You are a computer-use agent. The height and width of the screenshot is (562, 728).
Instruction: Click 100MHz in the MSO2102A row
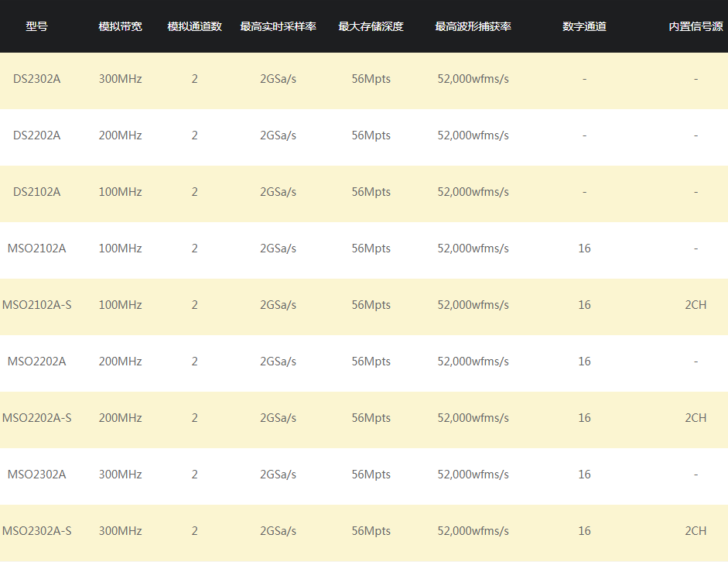[120, 248]
